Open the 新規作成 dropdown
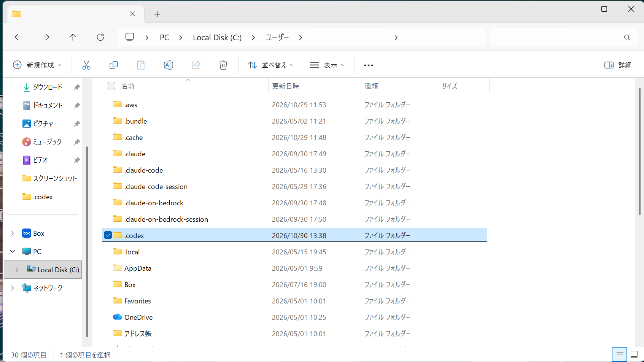Viewport: 644px width, 362px height. 37,65
